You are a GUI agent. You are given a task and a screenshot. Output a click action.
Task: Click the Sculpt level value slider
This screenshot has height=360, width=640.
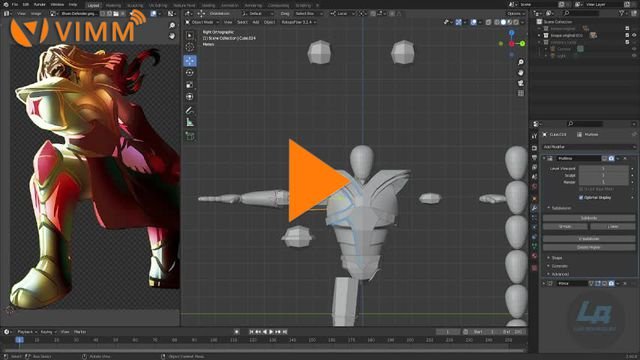pos(604,175)
